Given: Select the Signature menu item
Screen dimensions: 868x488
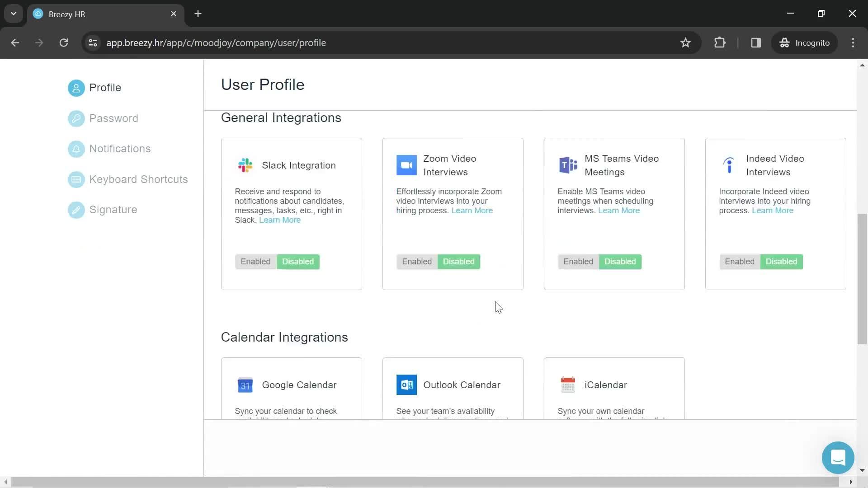Looking at the screenshot, I should [x=113, y=210].
